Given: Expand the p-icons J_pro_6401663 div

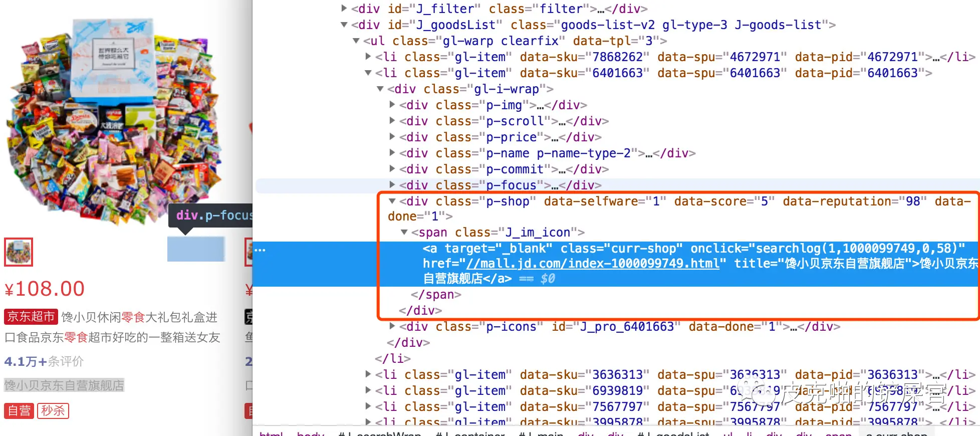Looking at the screenshot, I should [x=392, y=326].
